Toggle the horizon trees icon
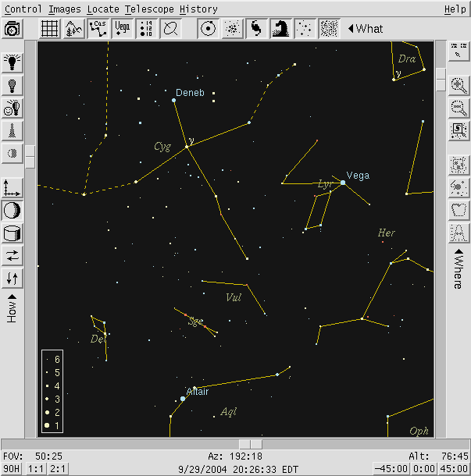The height and width of the screenshot is (476, 471). point(74,29)
